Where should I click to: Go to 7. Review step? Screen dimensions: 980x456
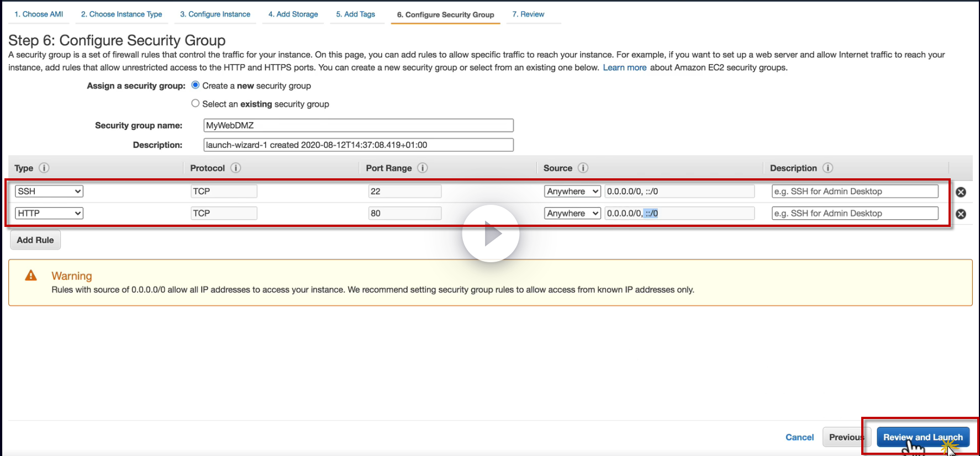click(528, 14)
